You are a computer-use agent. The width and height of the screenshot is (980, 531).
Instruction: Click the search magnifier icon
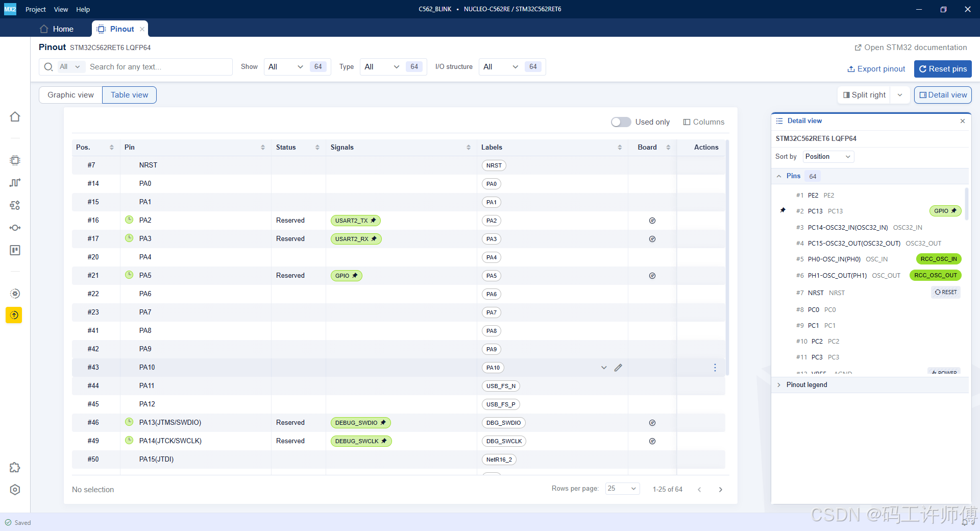click(48, 67)
